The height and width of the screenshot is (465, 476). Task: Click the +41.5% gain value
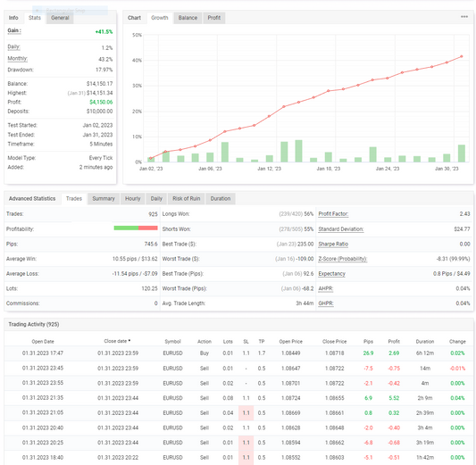(104, 32)
